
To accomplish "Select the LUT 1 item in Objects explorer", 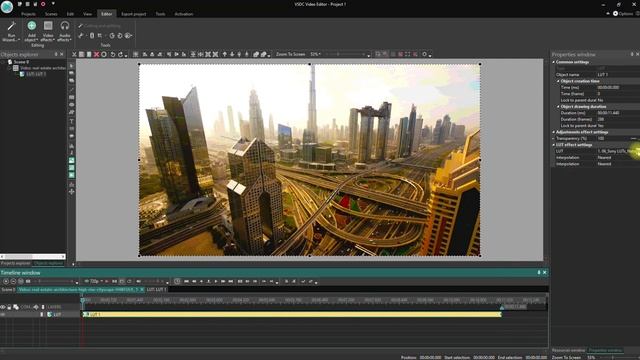I will (36, 74).
